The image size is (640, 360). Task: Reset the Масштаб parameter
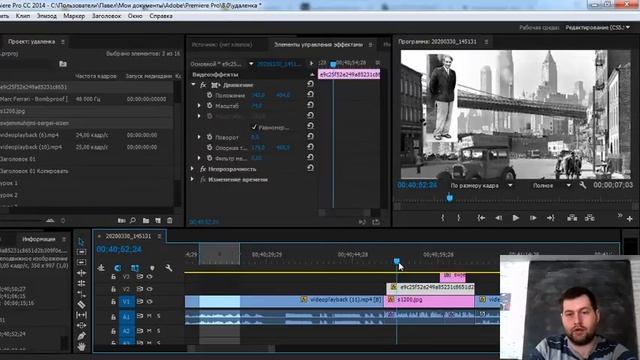coord(310,105)
